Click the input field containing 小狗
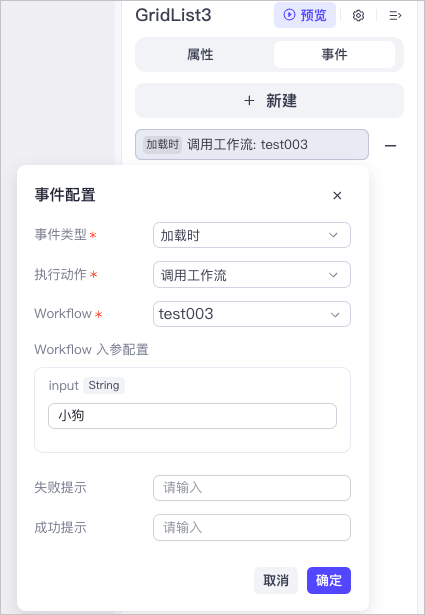425x615 pixels. pos(192,416)
